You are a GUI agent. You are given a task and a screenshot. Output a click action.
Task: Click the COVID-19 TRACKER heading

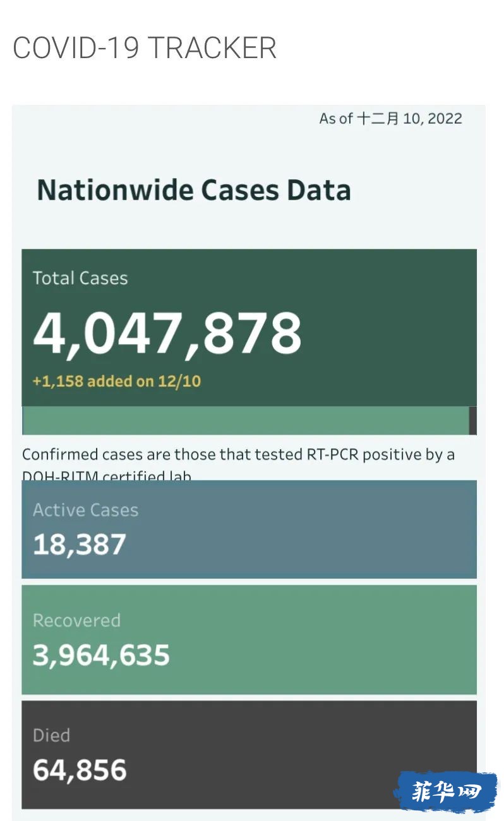(145, 48)
